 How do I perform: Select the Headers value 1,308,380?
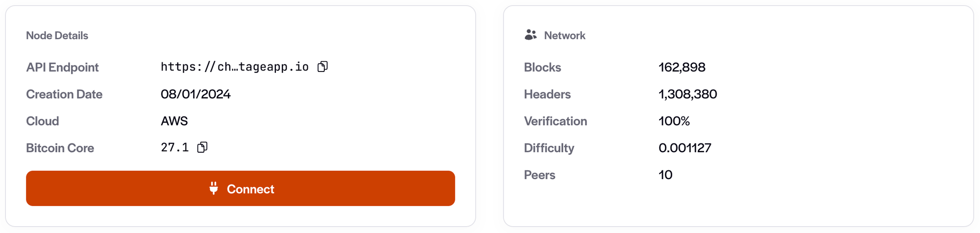(687, 94)
